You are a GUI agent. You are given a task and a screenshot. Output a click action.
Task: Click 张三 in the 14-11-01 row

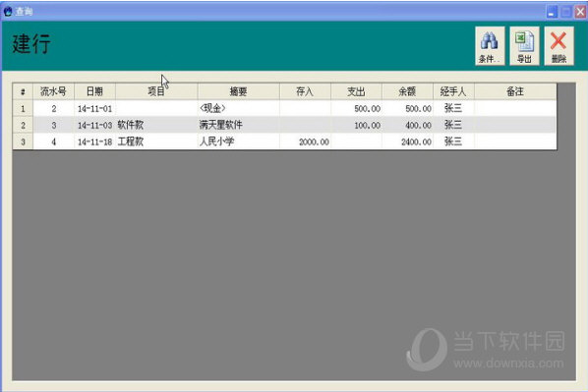[x=453, y=109]
